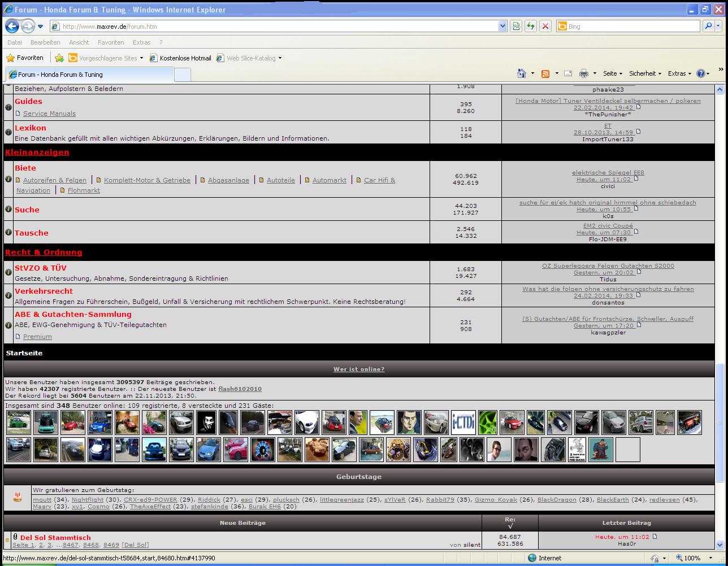Image resolution: width=728 pixels, height=566 pixels.
Task: Click the Help question mark icon
Action: point(701,73)
